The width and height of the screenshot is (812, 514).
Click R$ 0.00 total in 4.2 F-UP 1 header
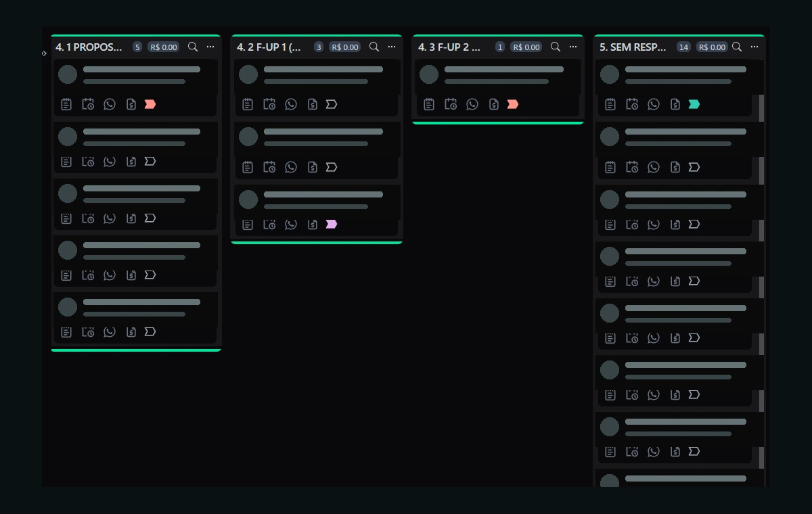pos(345,47)
